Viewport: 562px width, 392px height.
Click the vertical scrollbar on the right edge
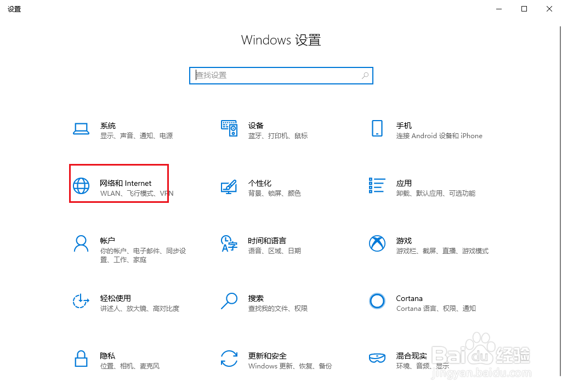pos(560,201)
